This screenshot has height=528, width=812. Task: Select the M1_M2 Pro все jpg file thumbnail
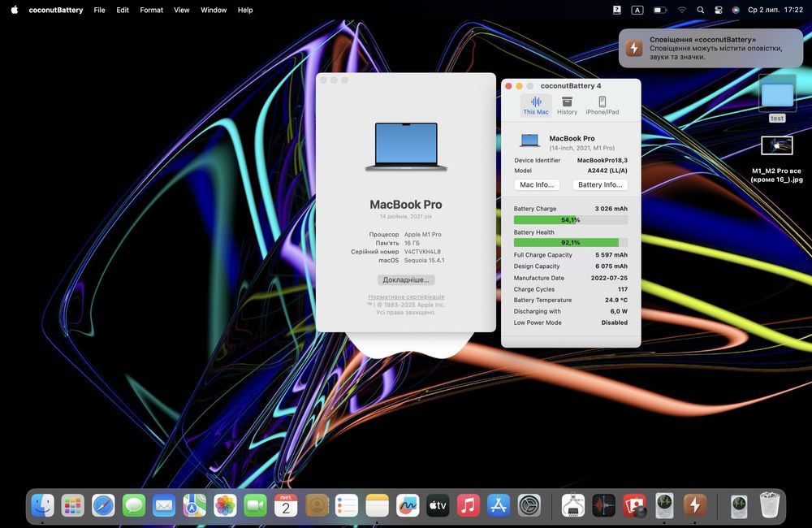(x=777, y=145)
